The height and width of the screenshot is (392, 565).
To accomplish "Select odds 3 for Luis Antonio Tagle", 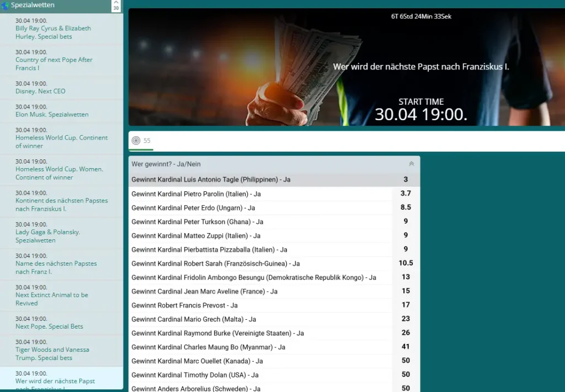I will coord(406,179).
